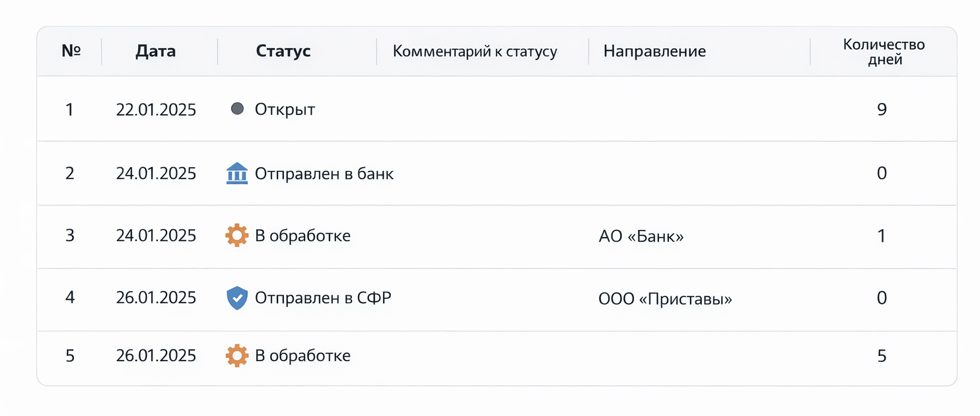
Task: Click the «Количество дней» column header
Action: coord(883,51)
